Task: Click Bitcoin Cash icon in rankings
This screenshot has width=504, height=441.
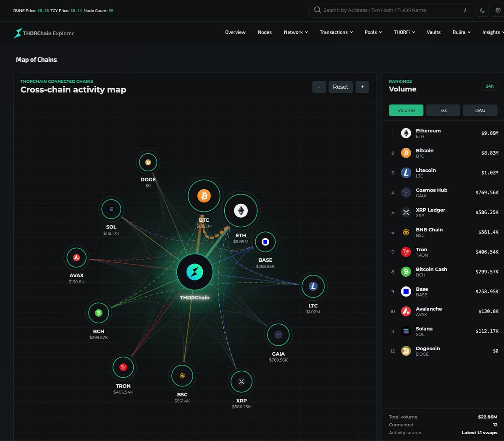Action: click(x=406, y=272)
